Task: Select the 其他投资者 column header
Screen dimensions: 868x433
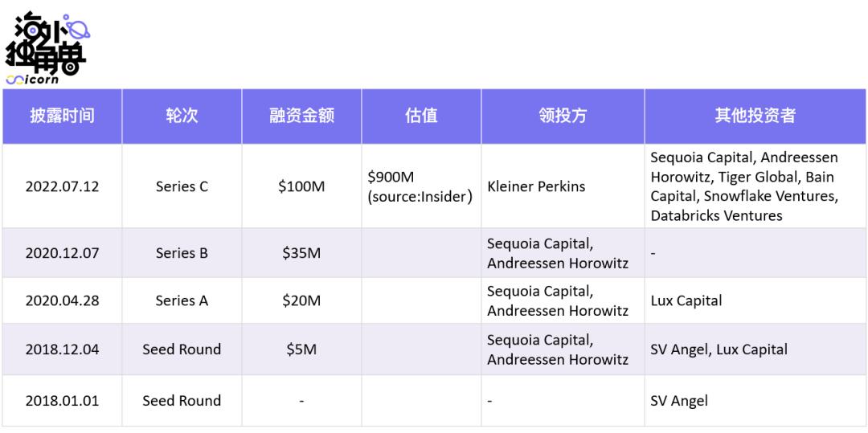Action: point(755,116)
